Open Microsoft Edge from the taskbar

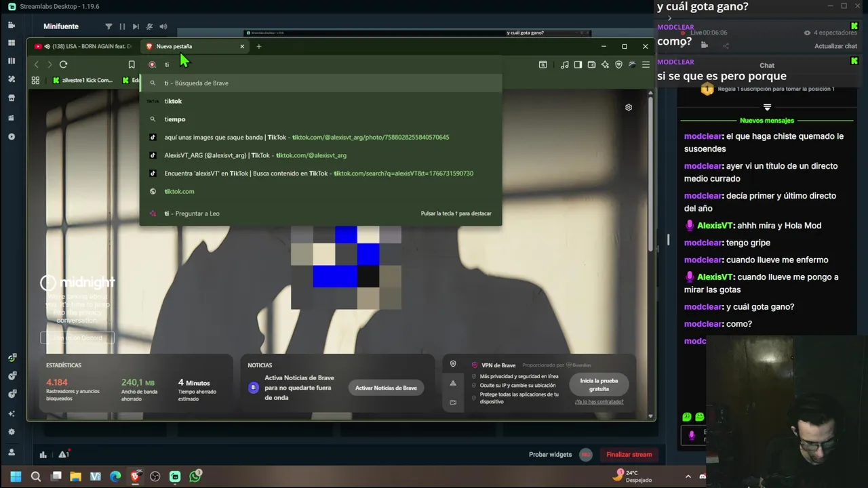coord(115,476)
